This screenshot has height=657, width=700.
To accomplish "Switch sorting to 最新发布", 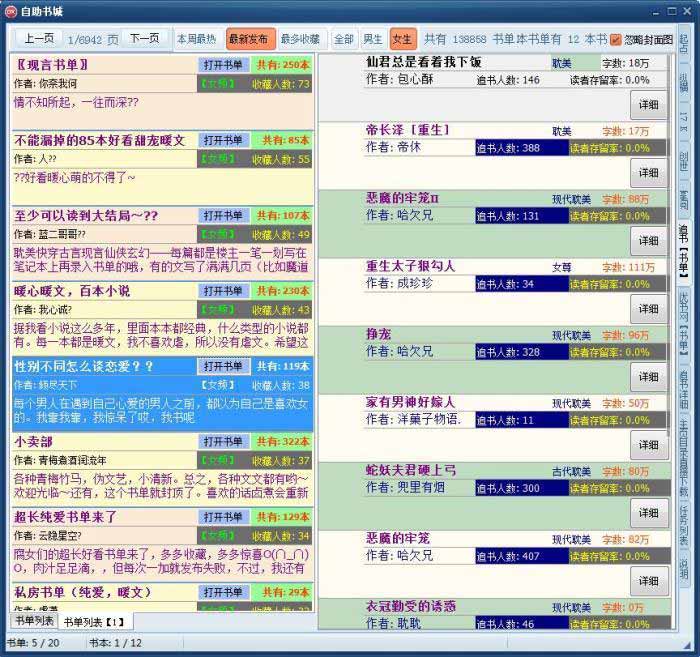I will 248,39.
